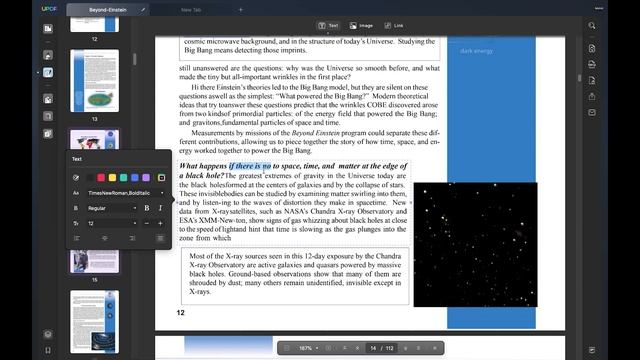Open the layers icon at sidebar bottom
This screenshot has width=640, height=360.
pos(48,334)
